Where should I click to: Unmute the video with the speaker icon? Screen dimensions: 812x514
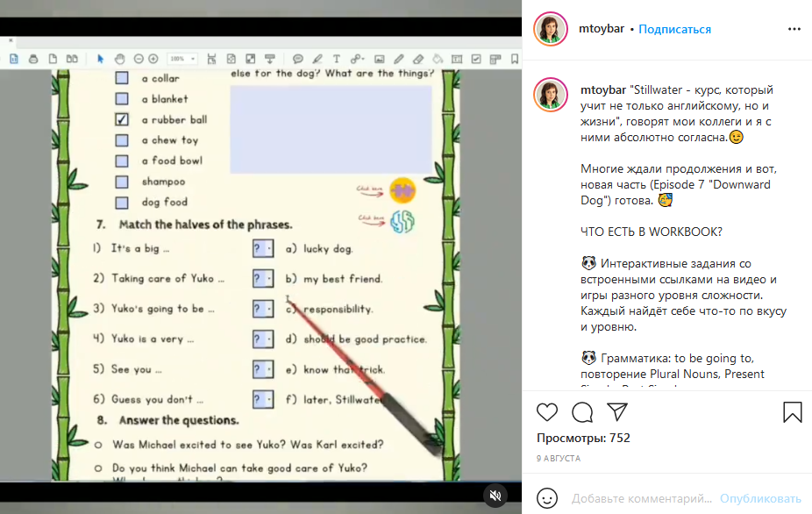coord(495,496)
